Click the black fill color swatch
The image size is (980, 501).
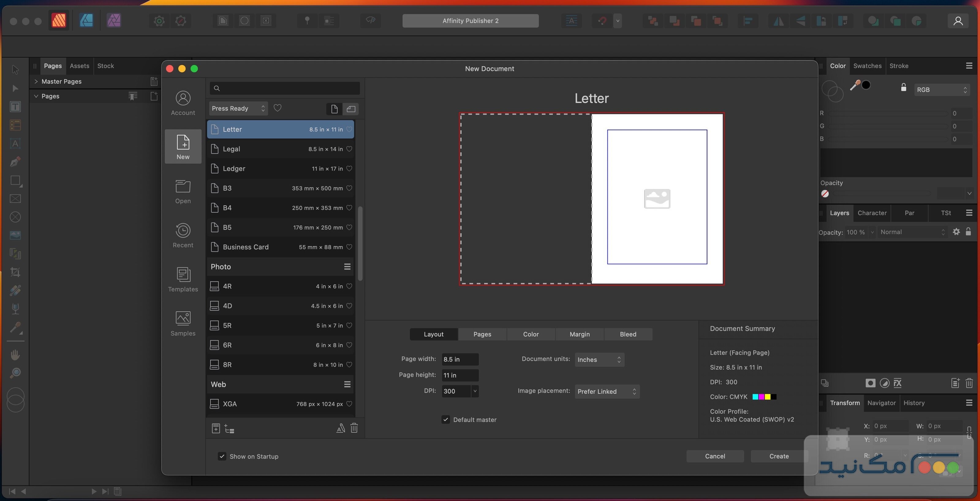click(866, 85)
